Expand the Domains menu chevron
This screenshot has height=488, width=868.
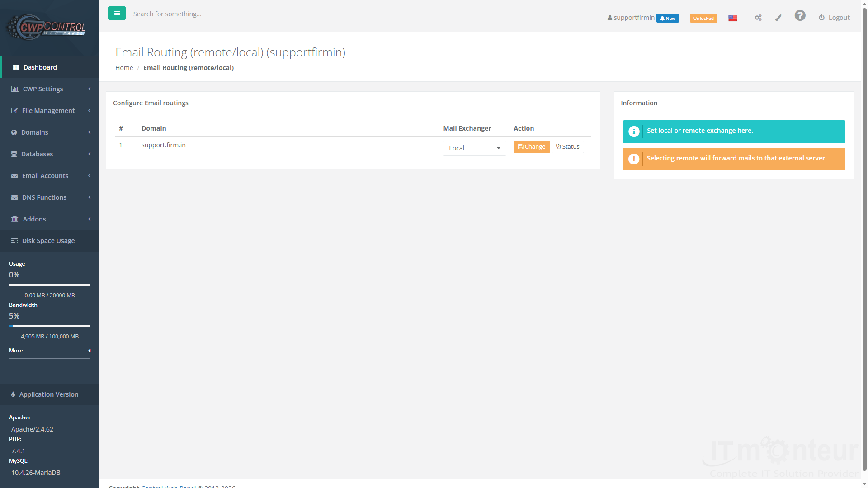90,132
